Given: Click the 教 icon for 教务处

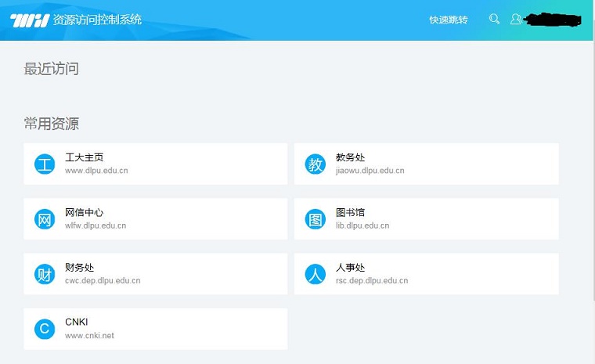Looking at the screenshot, I should 315,164.
